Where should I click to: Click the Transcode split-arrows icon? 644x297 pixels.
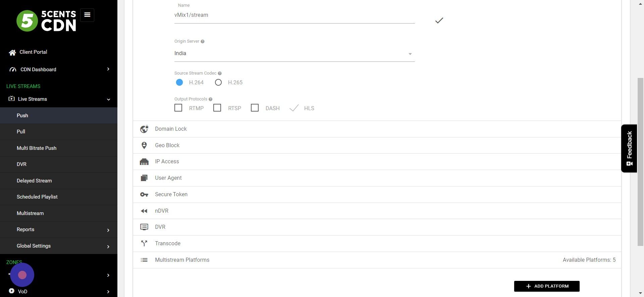coord(144,243)
